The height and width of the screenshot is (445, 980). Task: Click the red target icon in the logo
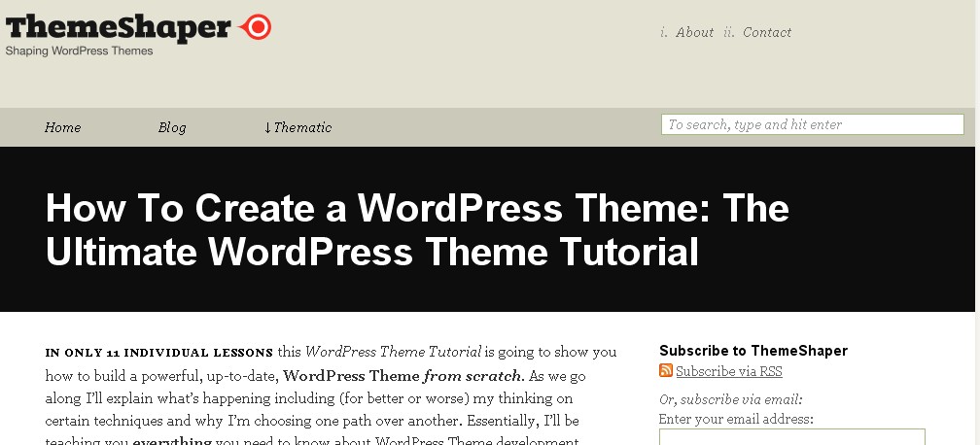(x=256, y=27)
